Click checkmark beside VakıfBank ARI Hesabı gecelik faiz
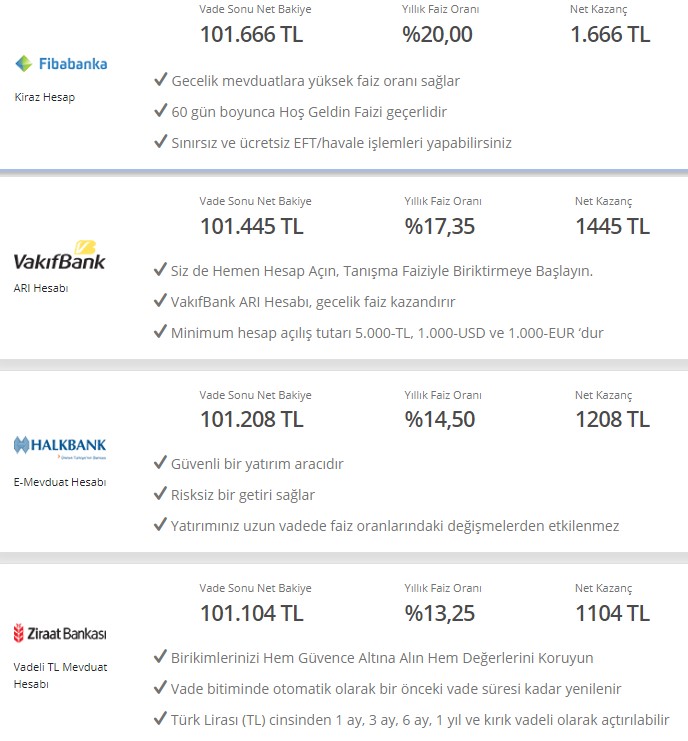Screen dimensions: 688x741 click(161, 301)
